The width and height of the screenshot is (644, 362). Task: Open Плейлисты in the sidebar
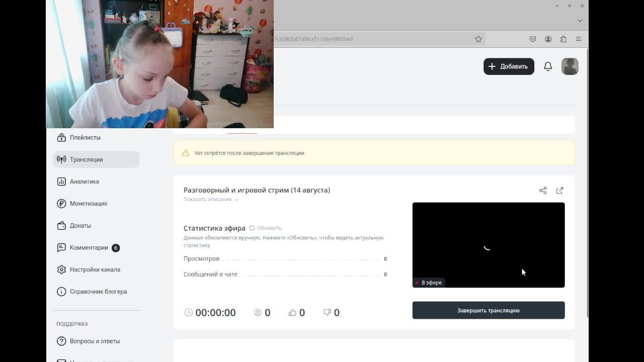click(x=96, y=137)
